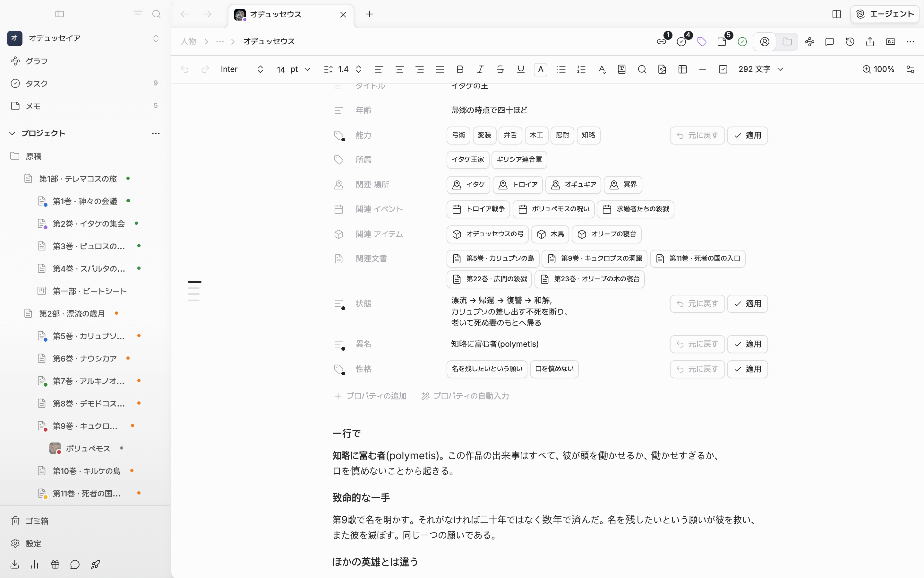Click the 100% zoom control

(878, 69)
